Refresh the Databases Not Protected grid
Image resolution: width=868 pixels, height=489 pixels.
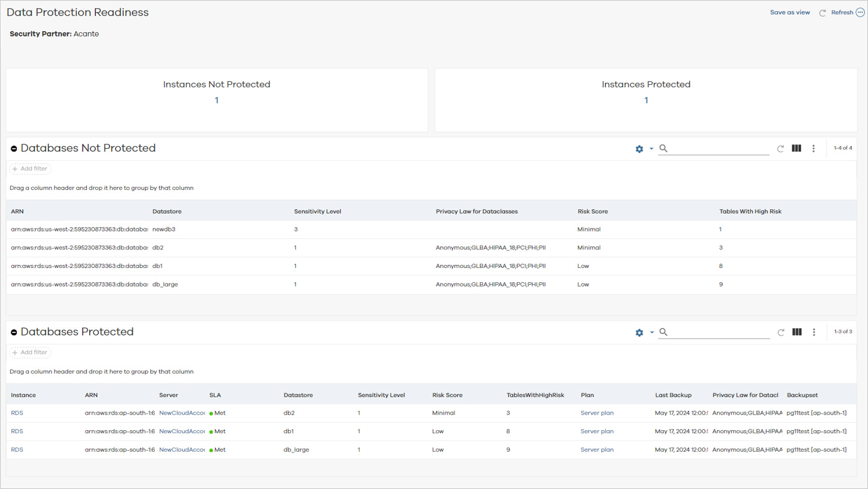tap(780, 149)
